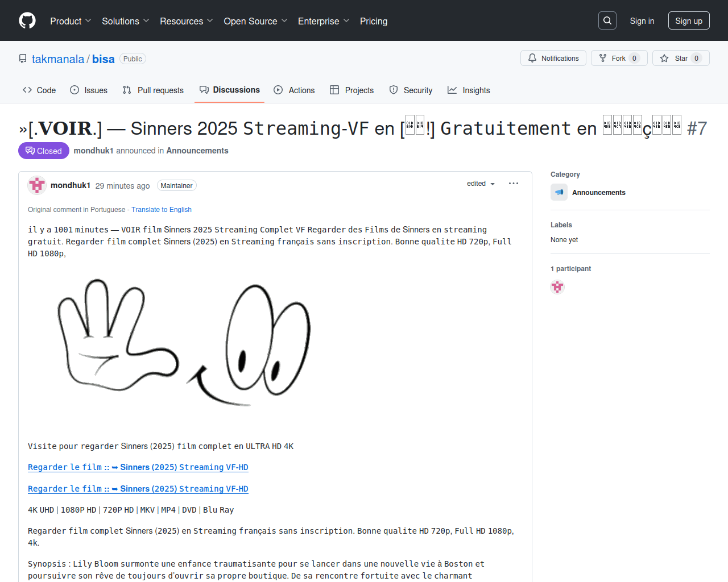
Task: Click the 'Category' sidebar heading
Action: [x=565, y=174]
